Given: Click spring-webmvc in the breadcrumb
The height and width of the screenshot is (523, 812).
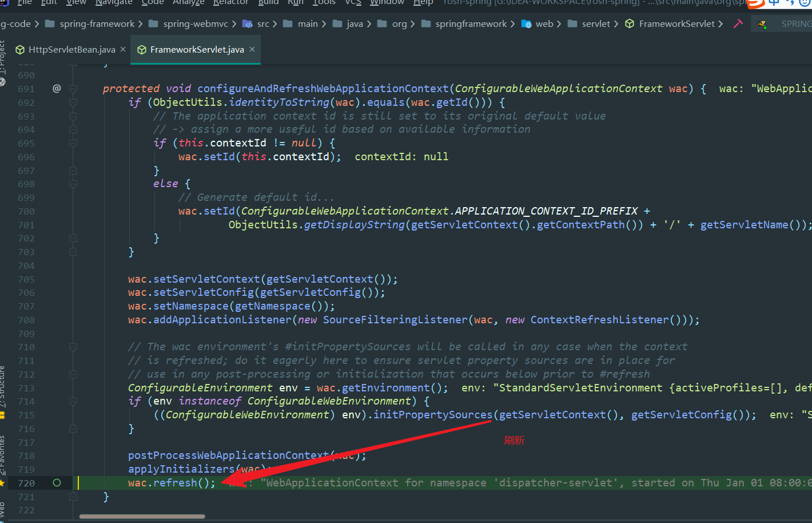Looking at the screenshot, I should 196,23.
